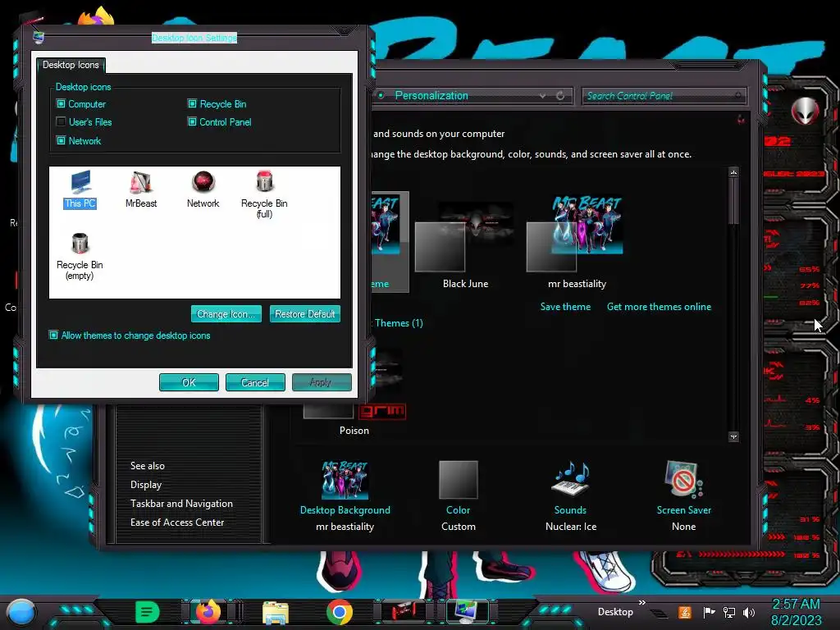Open the Display link under See also
The image size is (840, 630).
point(146,485)
